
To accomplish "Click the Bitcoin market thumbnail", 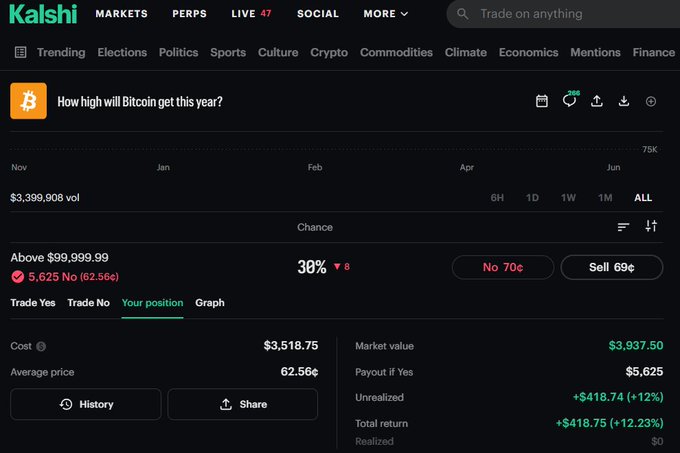I will pos(29,101).
